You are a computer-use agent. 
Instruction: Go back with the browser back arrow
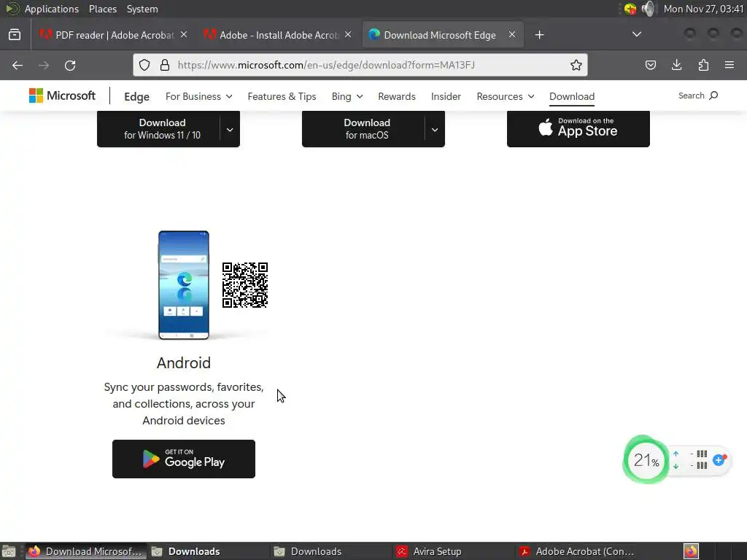pyautogui.click(x=18, y=65)
